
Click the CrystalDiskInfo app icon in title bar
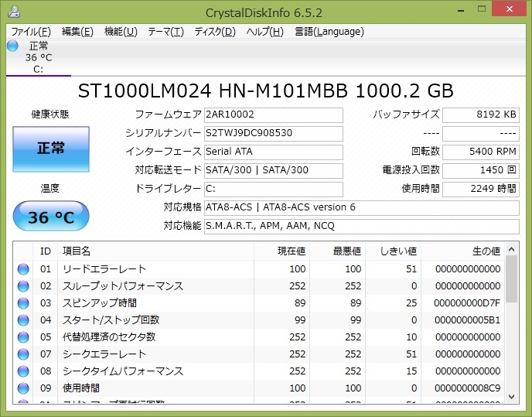tap(14, 12)
